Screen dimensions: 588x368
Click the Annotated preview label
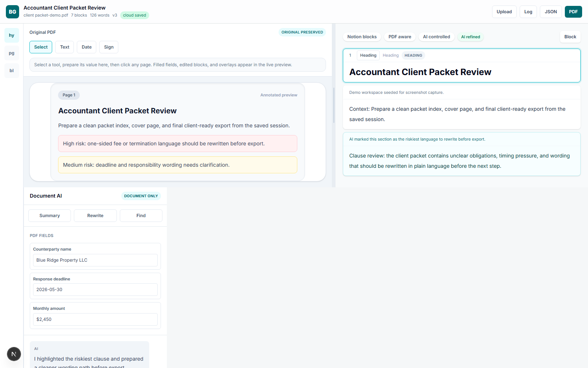point(279,95)
